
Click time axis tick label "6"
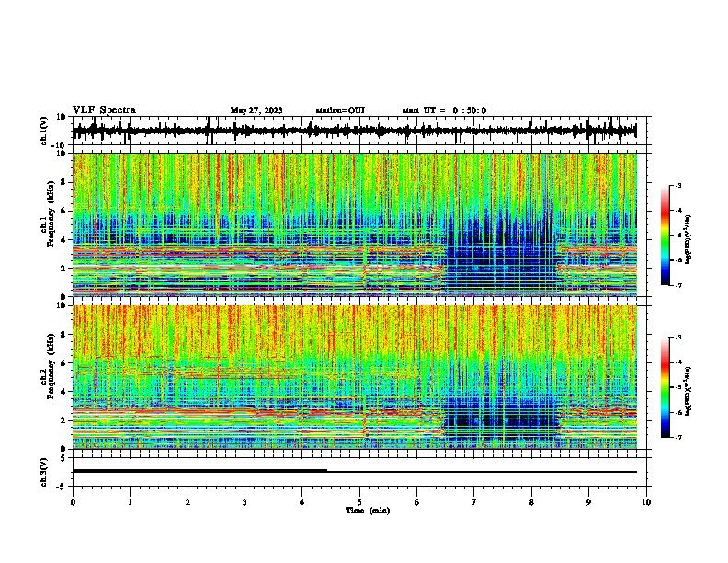[417, 502]
